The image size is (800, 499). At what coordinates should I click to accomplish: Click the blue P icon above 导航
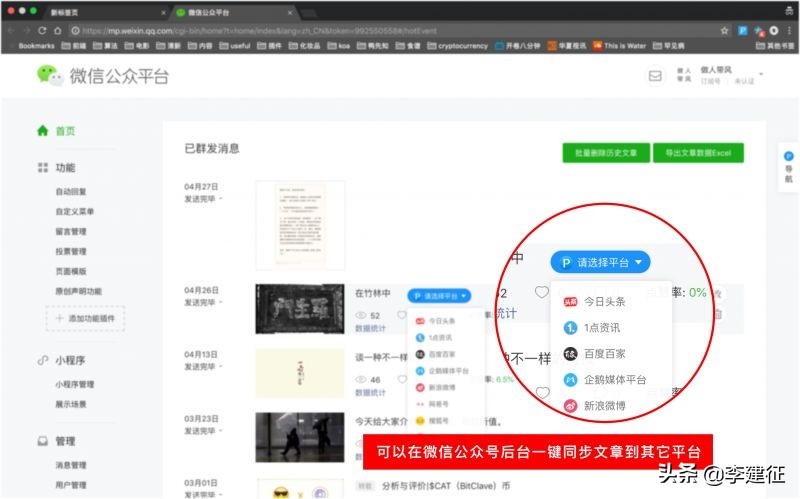click(788, 156)
